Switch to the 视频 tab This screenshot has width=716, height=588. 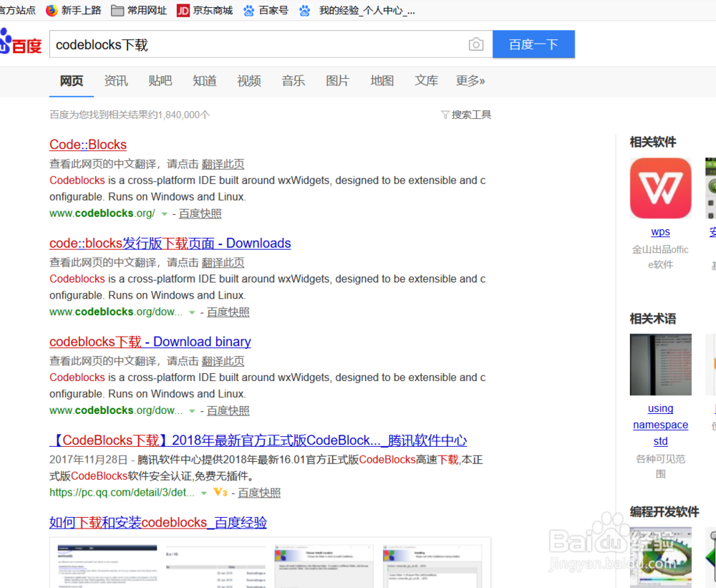249,81
